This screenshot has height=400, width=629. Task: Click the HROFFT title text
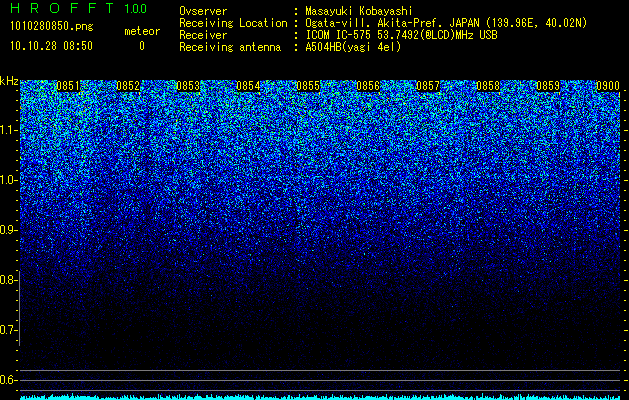(x=62, y=8)
